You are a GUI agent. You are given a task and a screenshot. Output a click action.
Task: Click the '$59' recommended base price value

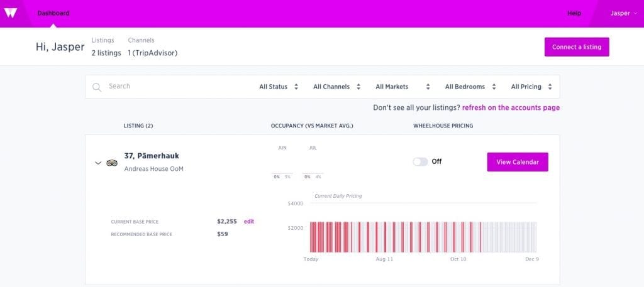(x=222, y=234)
